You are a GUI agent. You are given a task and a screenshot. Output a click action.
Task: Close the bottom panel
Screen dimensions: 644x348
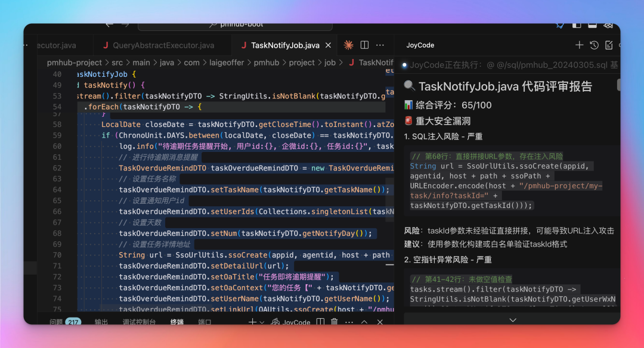(380, 322)
